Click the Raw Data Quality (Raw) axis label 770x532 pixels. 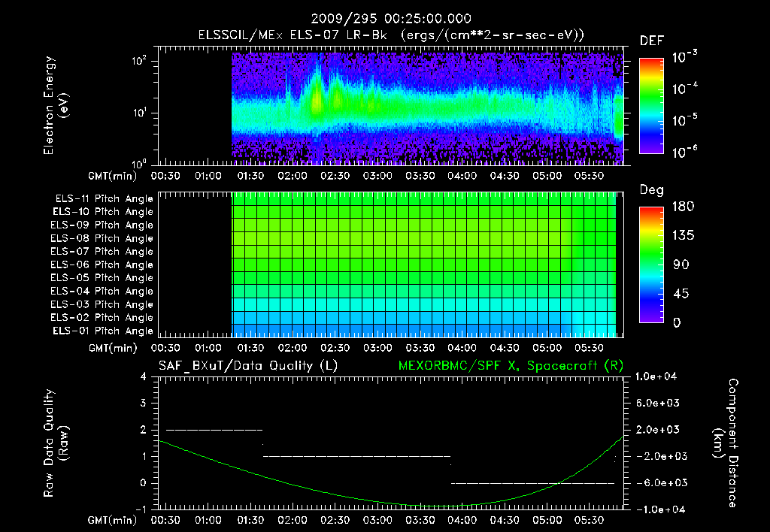[56, 443]
